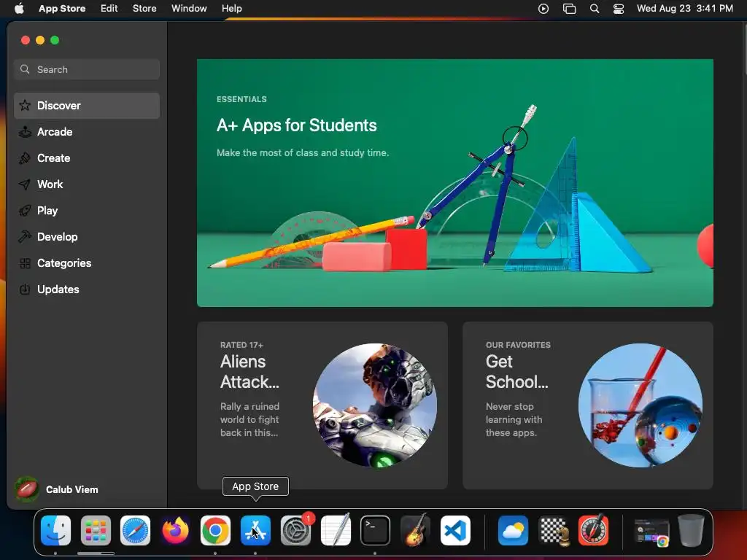Click the App Store icon in the Dock
This screenshot has height=560, width=747.
point(255,530)
